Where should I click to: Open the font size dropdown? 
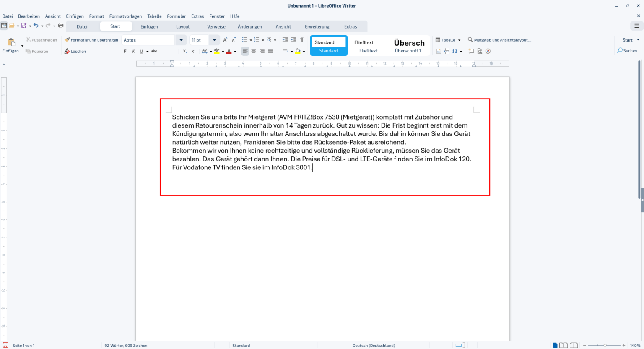click(214, 39)
